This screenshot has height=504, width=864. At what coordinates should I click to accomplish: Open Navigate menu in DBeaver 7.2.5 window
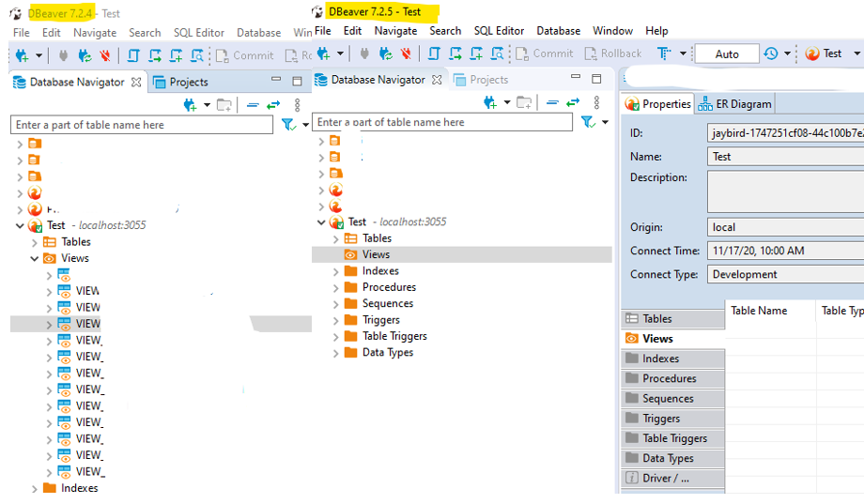click(395, 31)
